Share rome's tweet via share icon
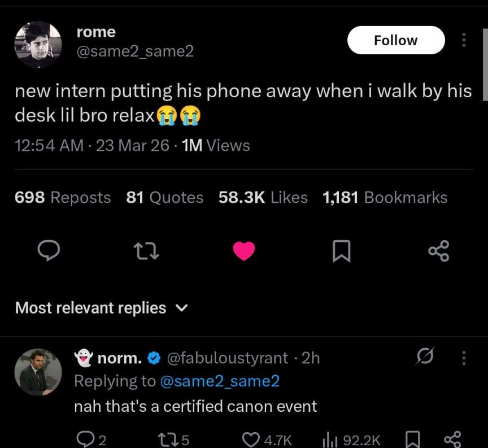Screen dimensions: 488x448 point(438,251)
